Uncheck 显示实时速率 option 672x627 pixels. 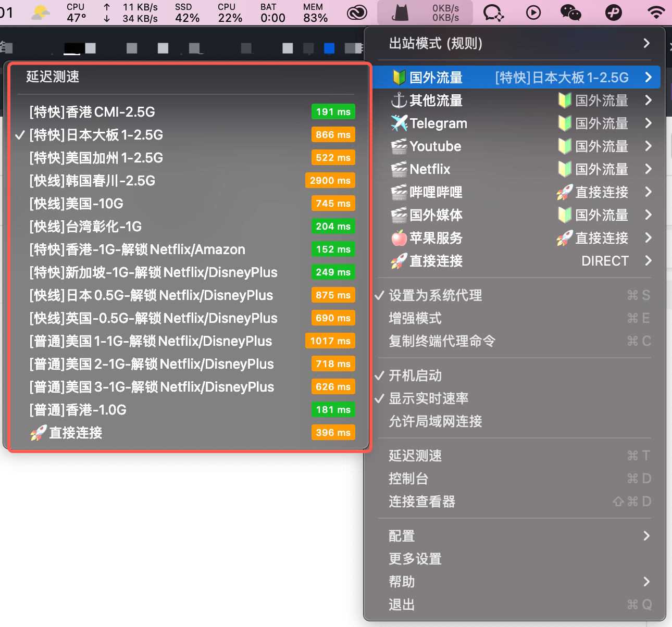(x=428, y=398)
